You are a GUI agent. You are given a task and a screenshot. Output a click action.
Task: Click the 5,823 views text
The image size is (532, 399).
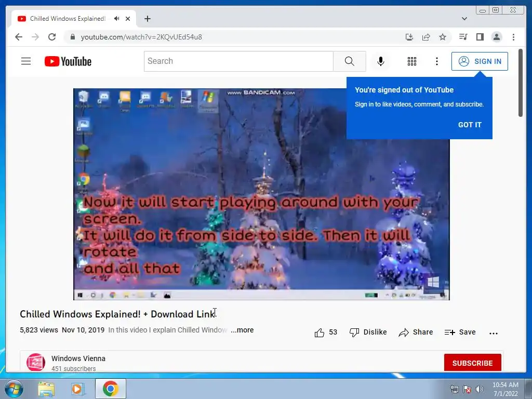(x=38, y=330)
